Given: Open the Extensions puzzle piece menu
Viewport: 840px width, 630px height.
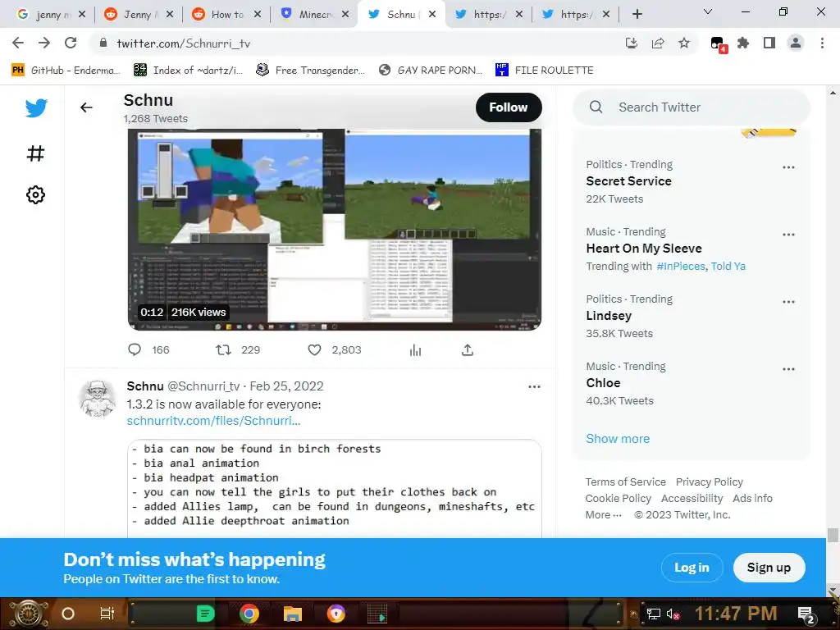Looking at the screenshot, I should click(743, 43).
